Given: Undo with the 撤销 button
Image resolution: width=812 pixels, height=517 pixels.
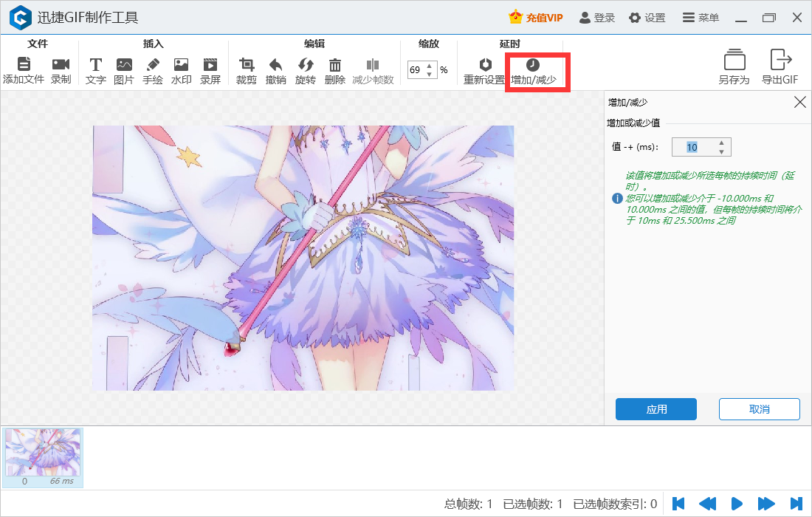Looking at the screenshot, I should 275,70.
